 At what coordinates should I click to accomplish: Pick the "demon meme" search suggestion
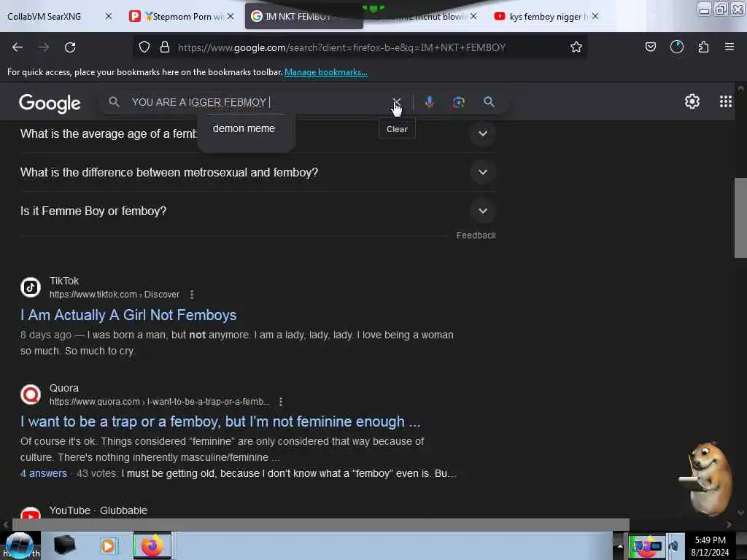tap(244, 128)
